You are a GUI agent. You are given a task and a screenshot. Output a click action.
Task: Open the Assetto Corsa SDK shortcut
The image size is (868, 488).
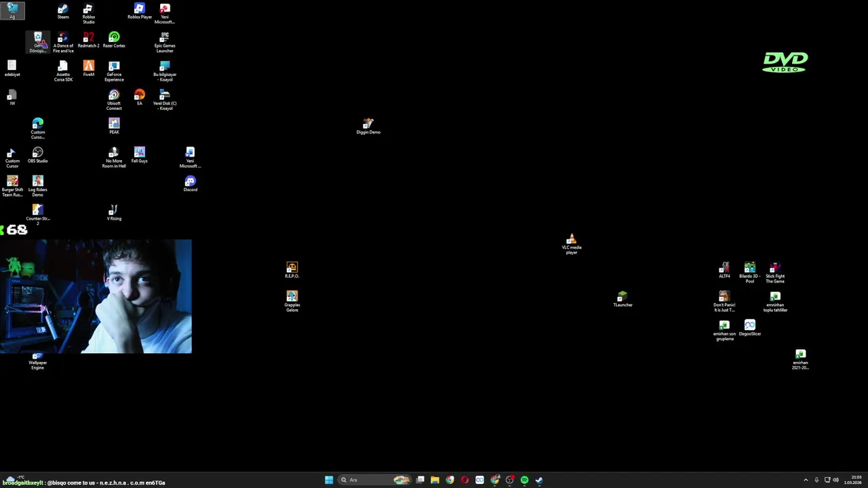63,71
